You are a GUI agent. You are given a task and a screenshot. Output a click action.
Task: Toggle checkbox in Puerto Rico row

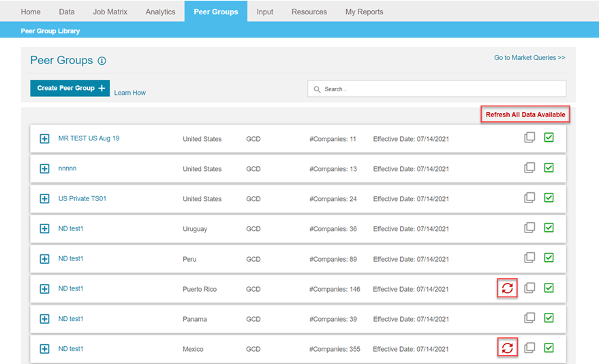pos(549,288)
